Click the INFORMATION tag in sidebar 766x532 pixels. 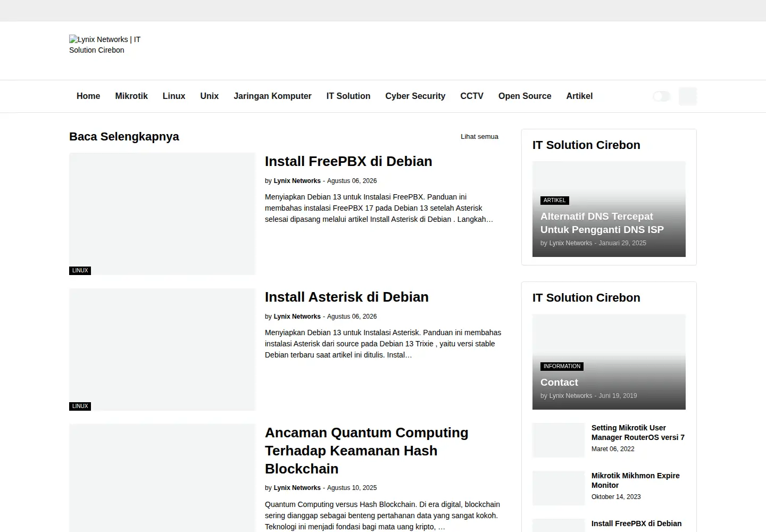click(562, 367)
